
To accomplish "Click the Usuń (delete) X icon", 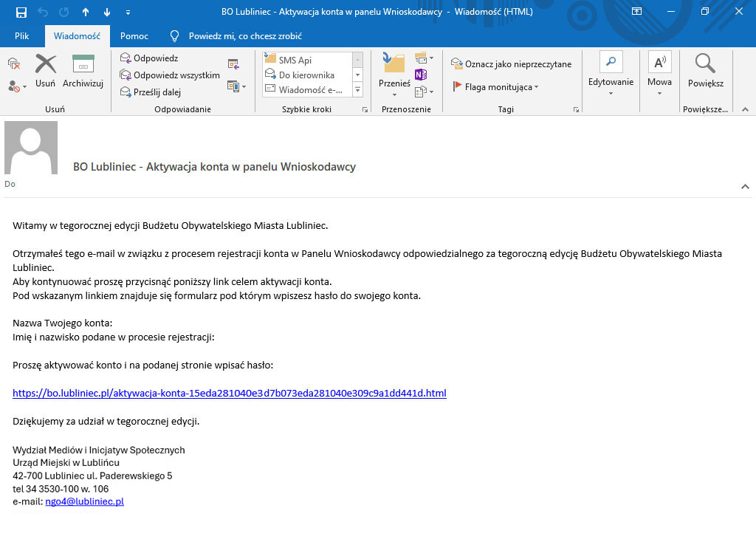I will tap(45, 66).
